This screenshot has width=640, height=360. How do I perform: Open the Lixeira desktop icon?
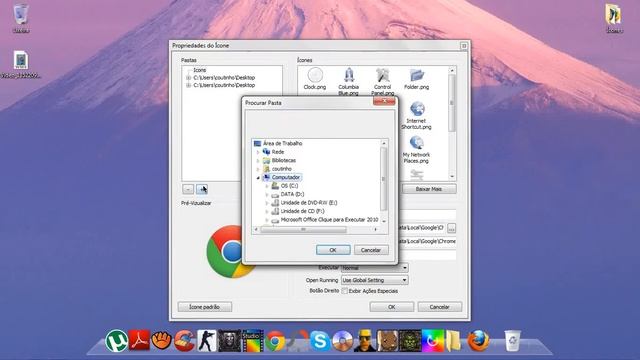click(x=20, y=18)
